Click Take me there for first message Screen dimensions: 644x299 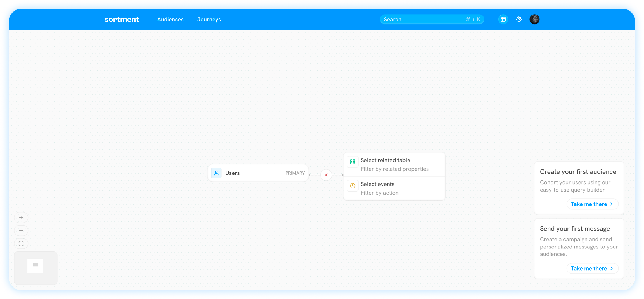pos(592,268)
